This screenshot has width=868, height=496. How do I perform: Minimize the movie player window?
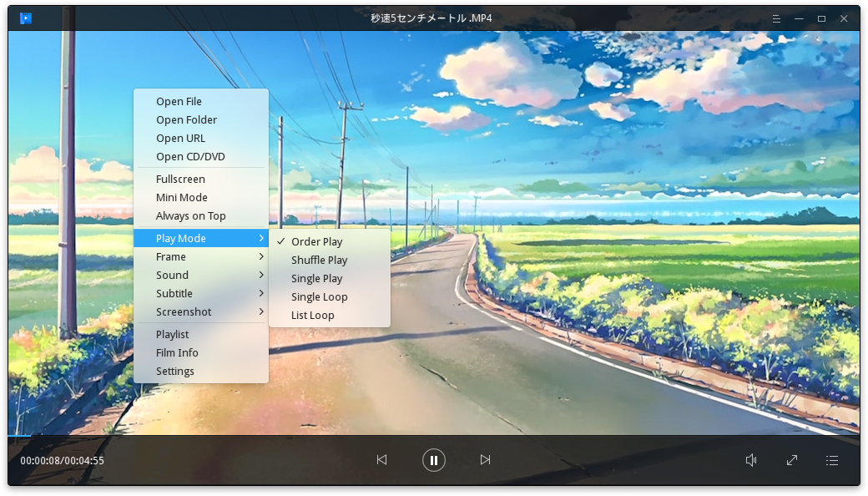tap(799, 19)
